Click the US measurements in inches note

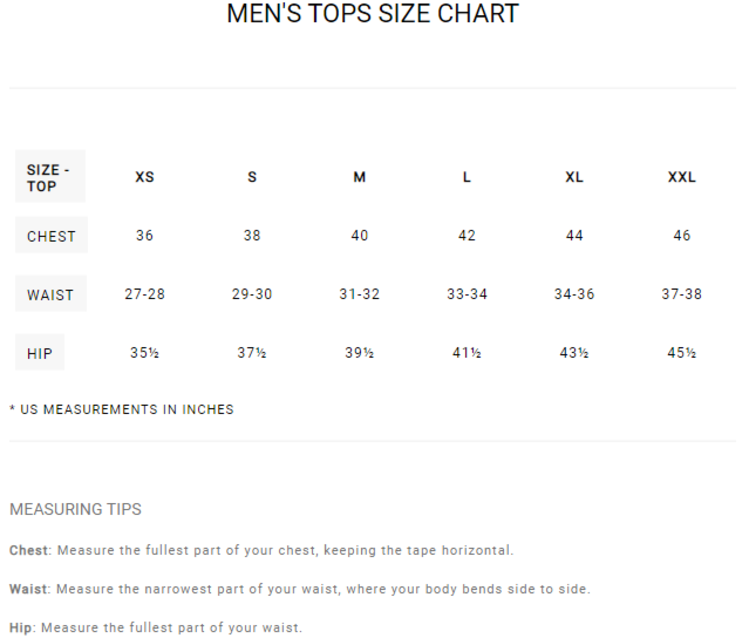[121, 409]
